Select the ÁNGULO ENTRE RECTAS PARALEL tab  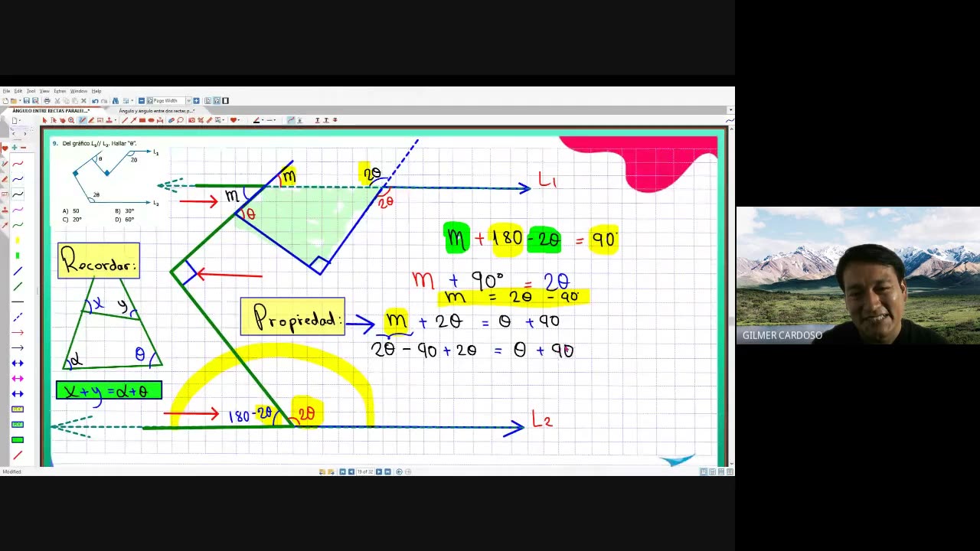tap(51, 111)
